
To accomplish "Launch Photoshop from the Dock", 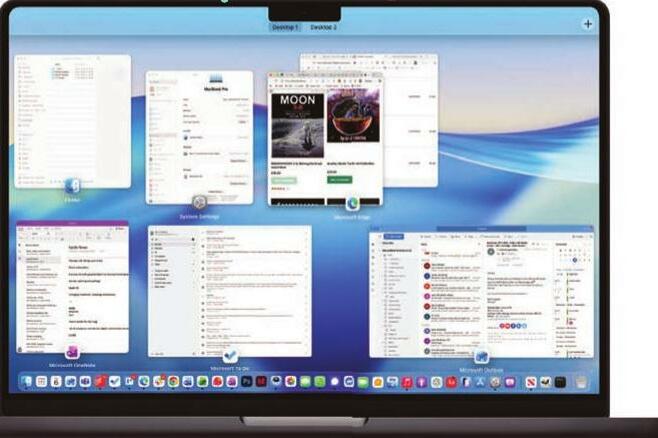I will tap(248, 382).
